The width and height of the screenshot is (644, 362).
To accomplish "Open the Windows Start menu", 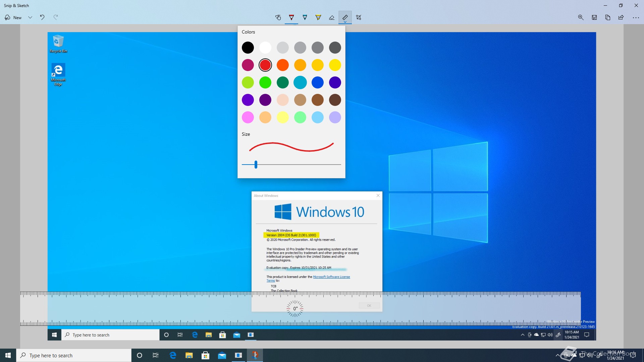I will 8,355.
